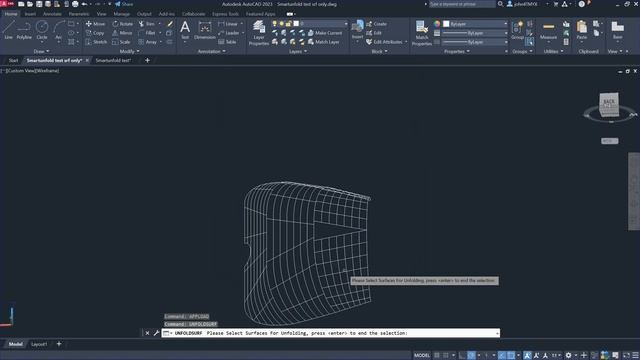Toggle snap mode in status bar
The image size is (640, 360).
coord(446,356)
